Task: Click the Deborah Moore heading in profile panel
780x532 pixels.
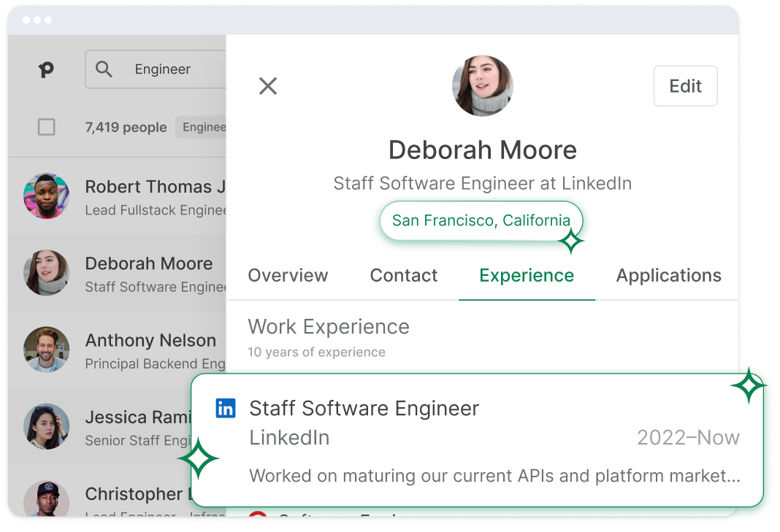Action: [483, 150]
